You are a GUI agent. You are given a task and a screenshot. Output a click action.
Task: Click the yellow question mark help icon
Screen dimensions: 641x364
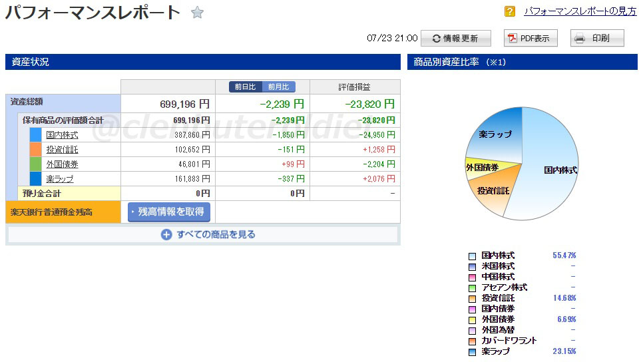509,11
